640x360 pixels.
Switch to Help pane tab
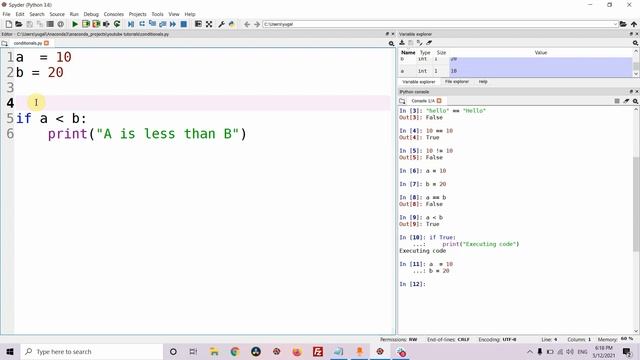483,82
